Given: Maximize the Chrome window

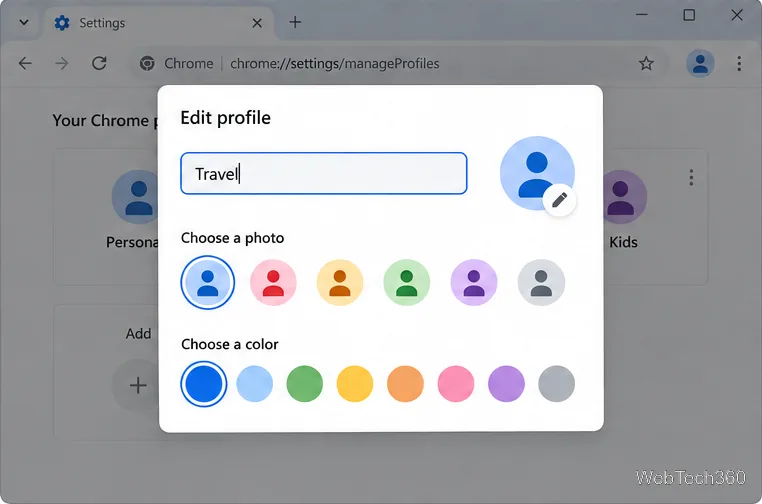Looking at the screenshot, I should [689, 15].
